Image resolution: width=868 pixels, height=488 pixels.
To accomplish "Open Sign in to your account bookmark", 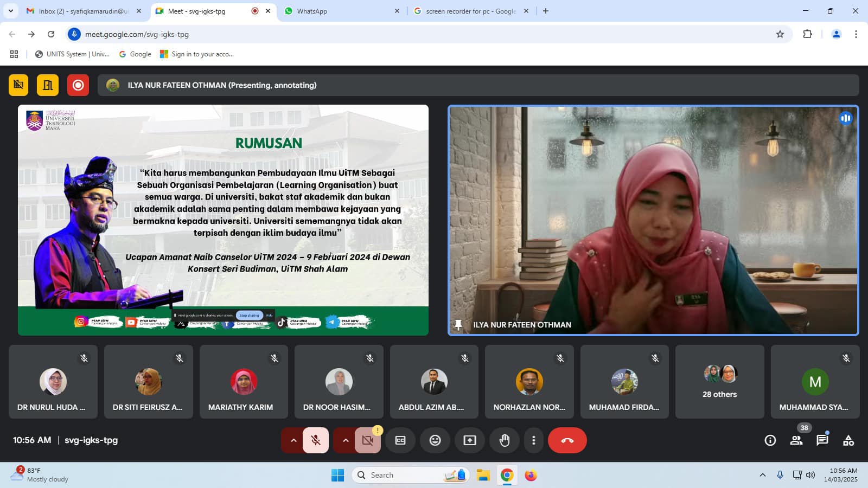I will (197, 54).
